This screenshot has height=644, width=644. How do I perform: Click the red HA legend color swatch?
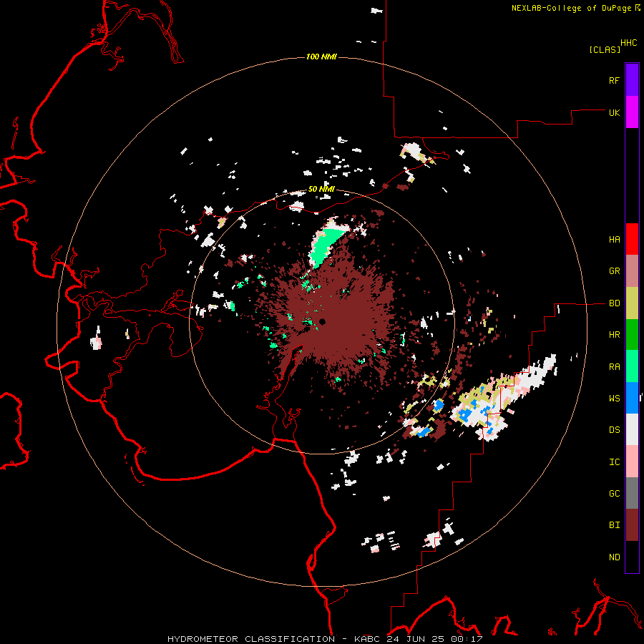click(x=632, y=239)
